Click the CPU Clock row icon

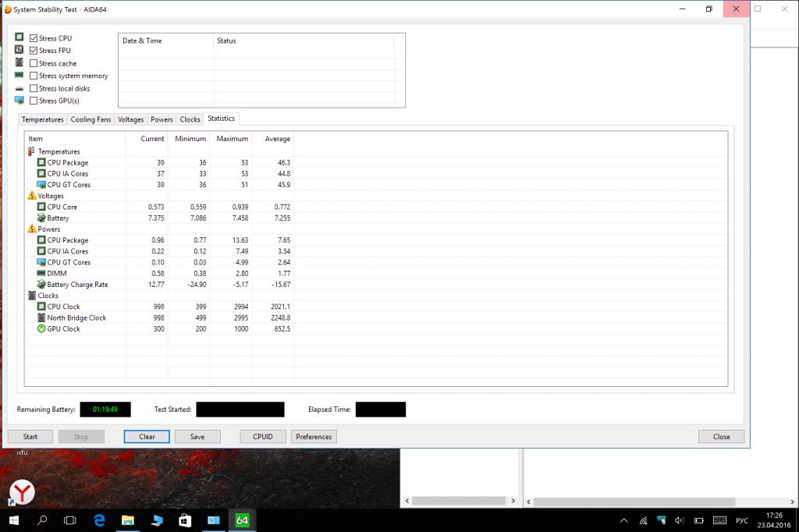(x=41, y=307)
